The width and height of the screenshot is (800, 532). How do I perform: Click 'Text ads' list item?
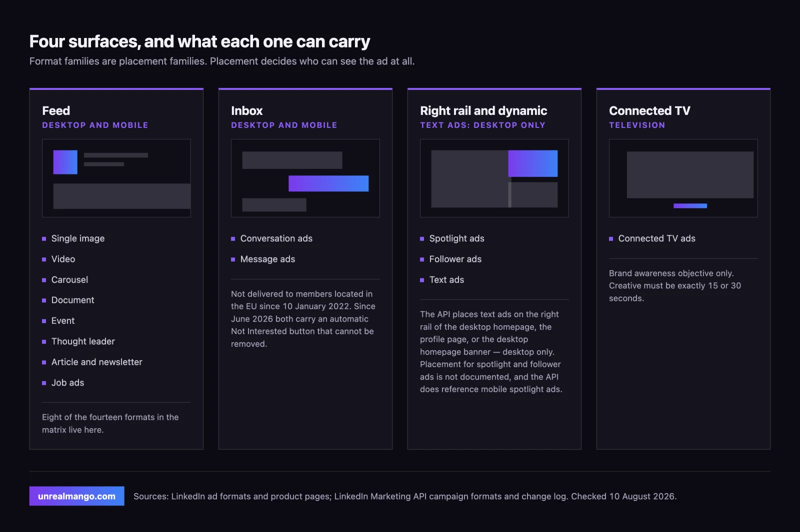click(x=446, y=280)
